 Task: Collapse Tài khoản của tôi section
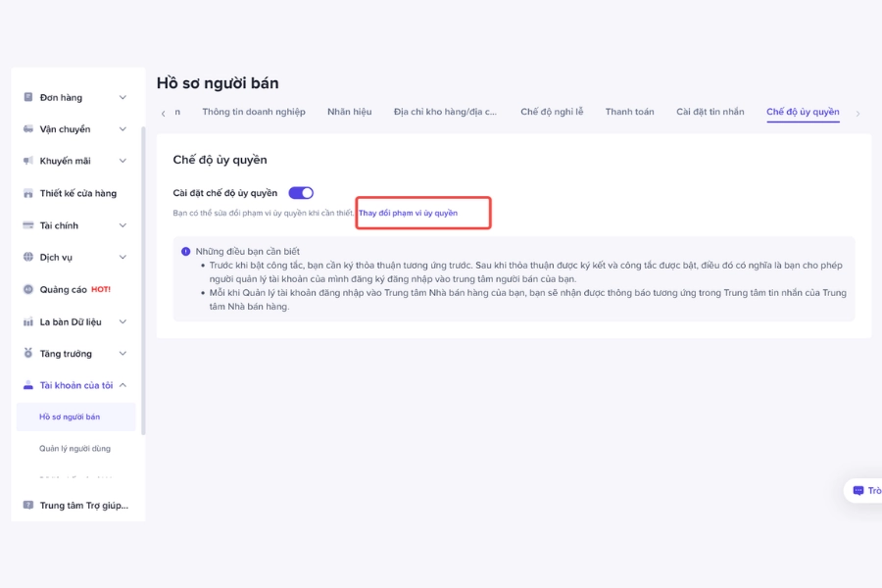(122, 385)
